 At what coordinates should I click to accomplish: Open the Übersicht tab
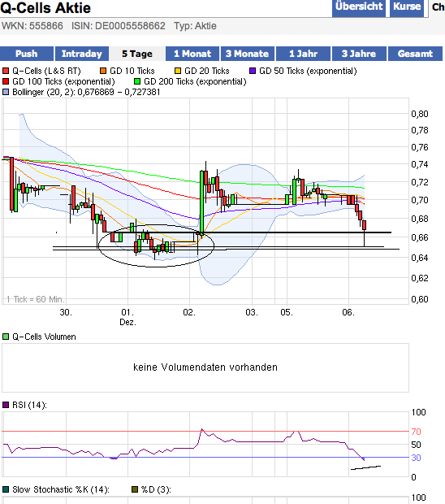point(359,7)
